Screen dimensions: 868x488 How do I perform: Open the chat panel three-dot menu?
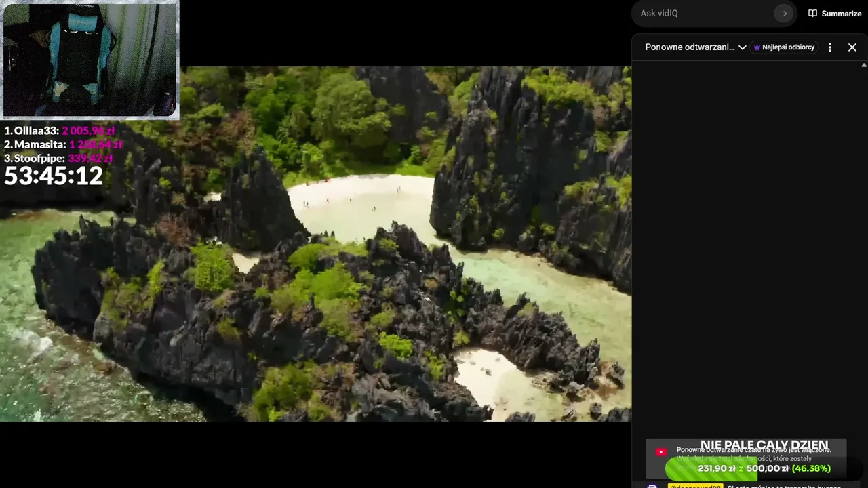[x=829, y=47]
